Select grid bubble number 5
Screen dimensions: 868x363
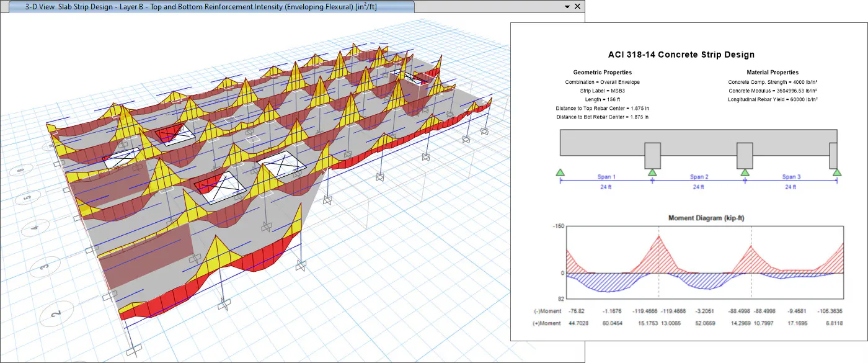point(27,198)
